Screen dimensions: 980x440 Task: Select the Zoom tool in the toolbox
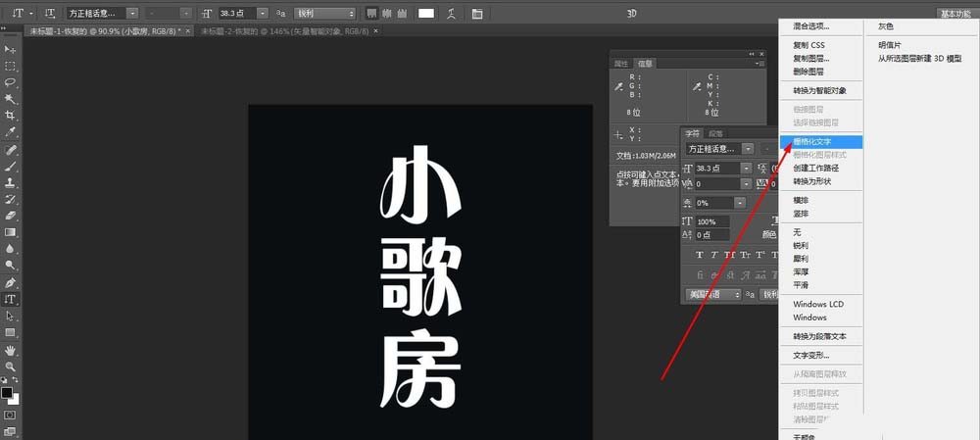coord(11,367)
